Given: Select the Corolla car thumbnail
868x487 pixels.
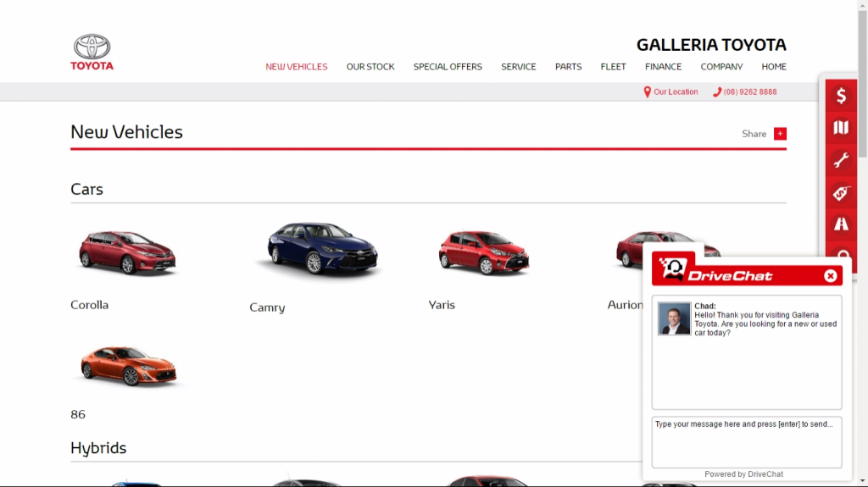Looking at the screenshot, I should click(x=127, y=252).
